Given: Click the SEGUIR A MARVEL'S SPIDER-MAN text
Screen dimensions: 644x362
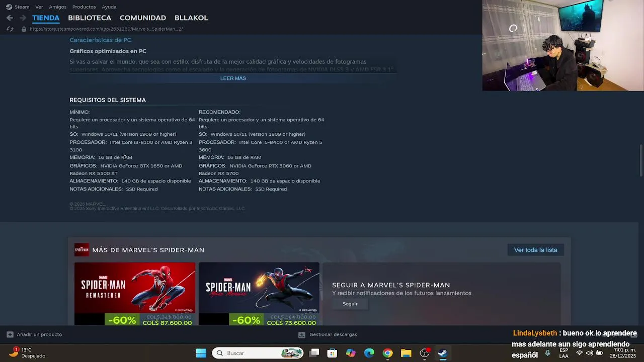Looking at the screenshot, I should click(391, 285).
